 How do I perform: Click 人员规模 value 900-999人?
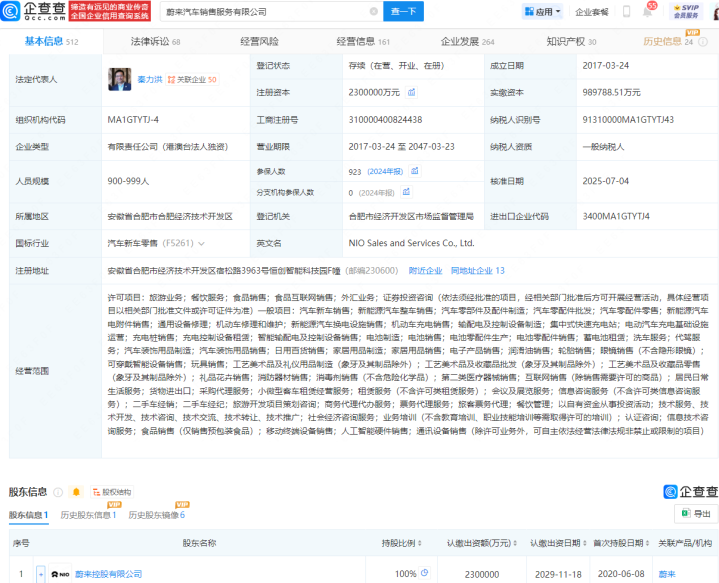[x=128, y=181]
